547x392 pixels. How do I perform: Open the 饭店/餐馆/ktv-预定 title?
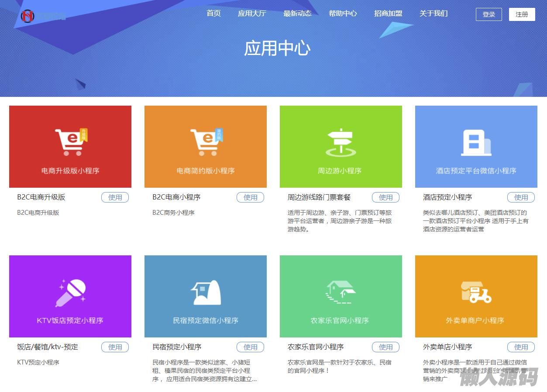pyautogui.click(x=48, y=347)
